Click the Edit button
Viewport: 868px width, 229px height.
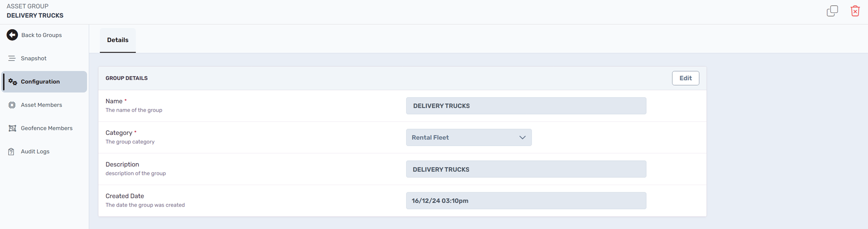click(685, 78)
